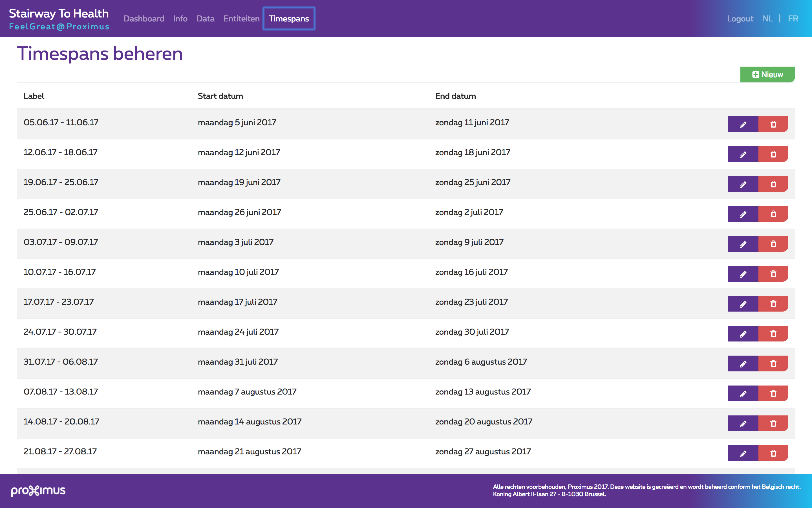Delete the 19.06.17 - 25.06.17 timespan
Screen dimensions: 812x508
pos(773,184)
